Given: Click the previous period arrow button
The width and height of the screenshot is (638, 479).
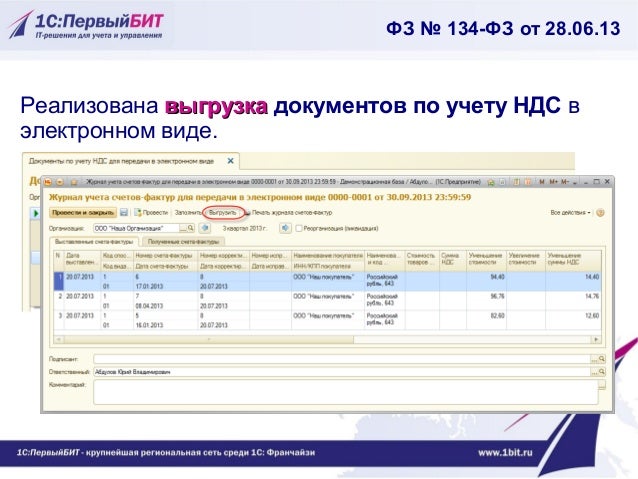Looking at the screenshot, I should point(205,228).
